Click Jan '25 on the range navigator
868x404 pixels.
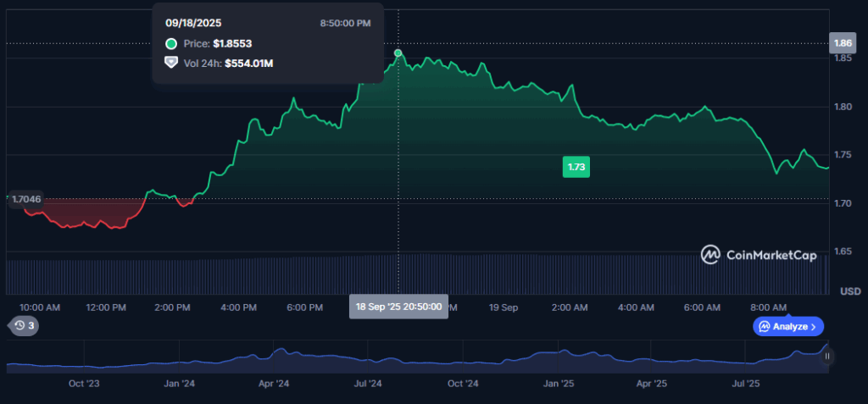559,384
